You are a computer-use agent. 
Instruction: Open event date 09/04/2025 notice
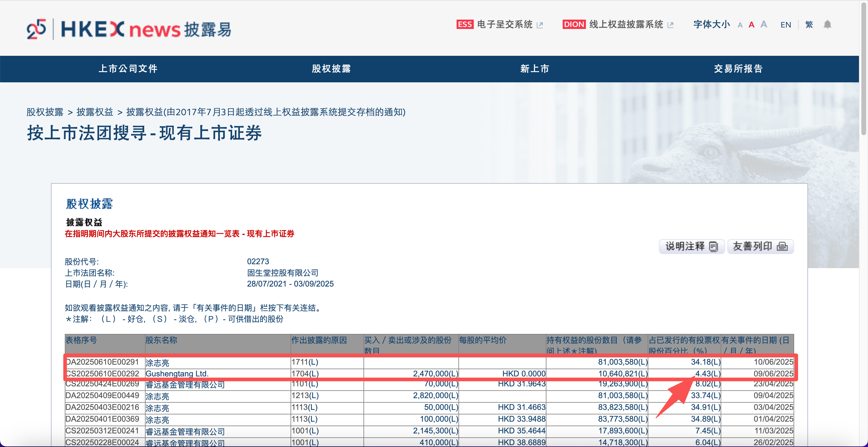(773, 395)
